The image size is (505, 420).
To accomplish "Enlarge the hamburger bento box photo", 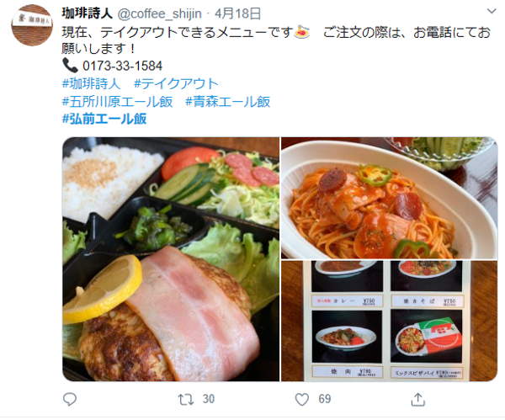I will point(171,259).
